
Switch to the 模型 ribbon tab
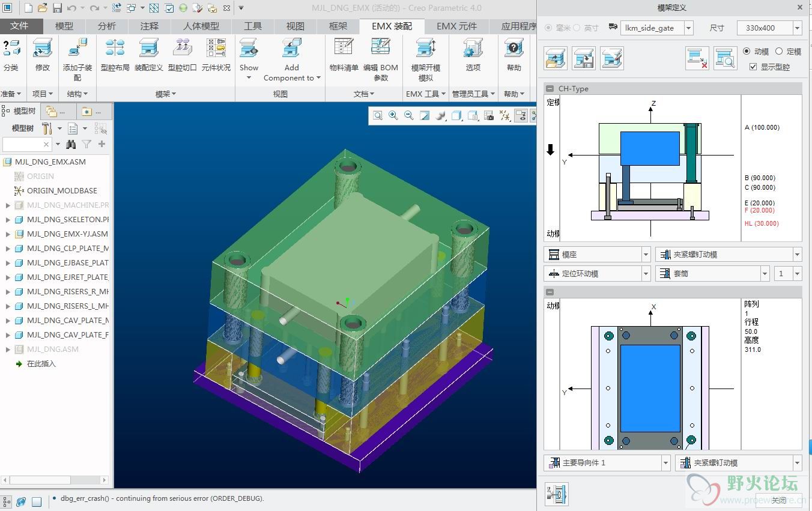[x=64, y=26]
